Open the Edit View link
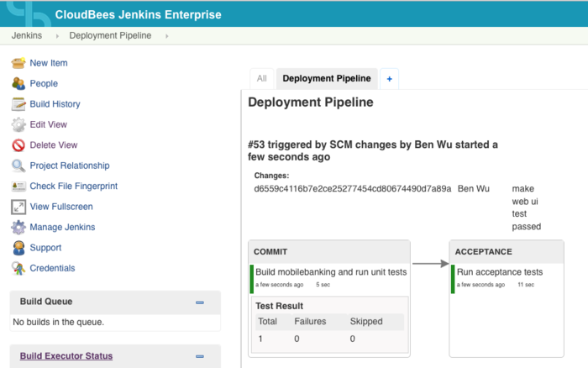588x368 pixels. click(x=49, y=124)
